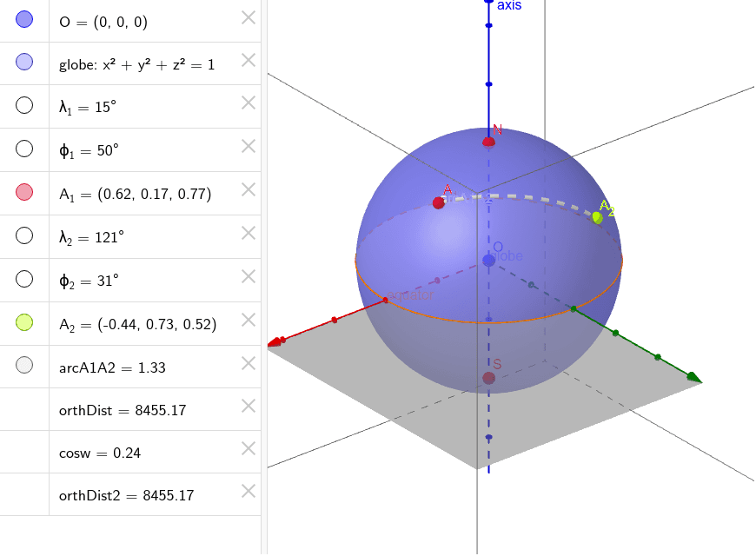
Task: Select the globe: x² + y² + z² = 1 expression
Action: coord(137,64)
